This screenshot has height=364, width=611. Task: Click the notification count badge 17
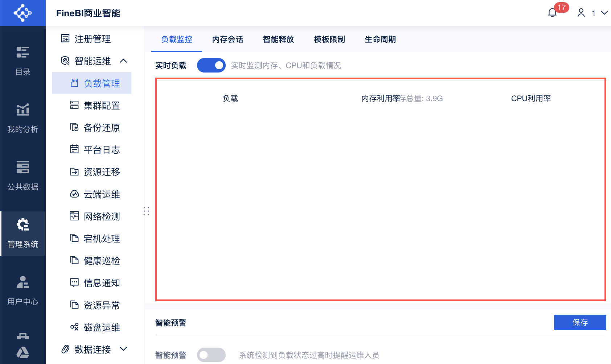pos(562,7)
